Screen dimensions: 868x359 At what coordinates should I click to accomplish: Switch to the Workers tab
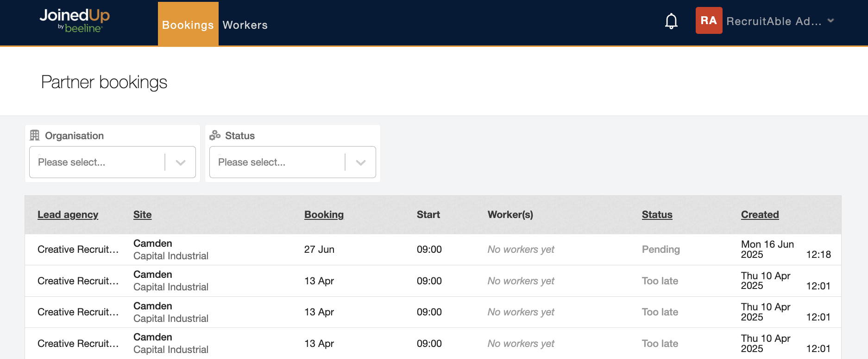(245, 25)
